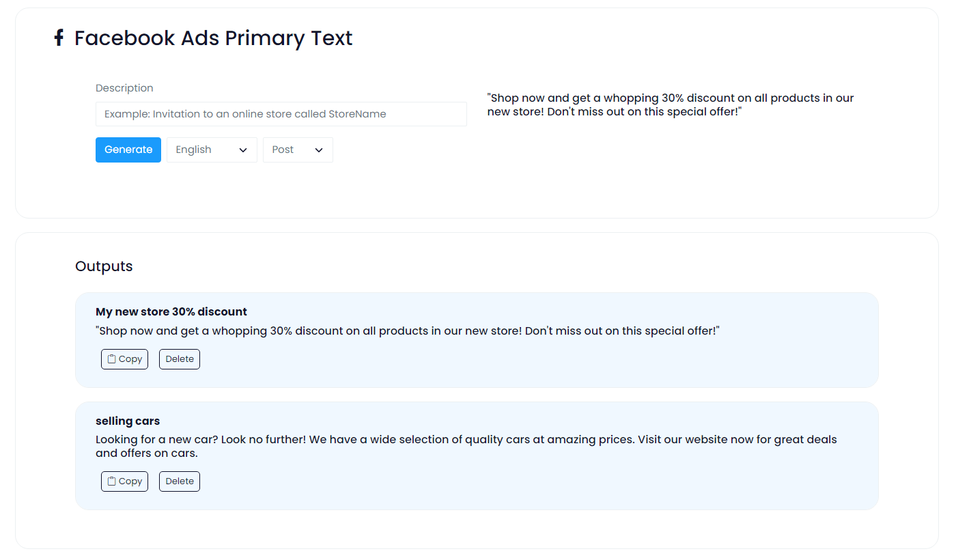Select the My new store 30% discount title
Image resolution: width=956 pixels, height=560 pixels.
click(x=171, y=312)
